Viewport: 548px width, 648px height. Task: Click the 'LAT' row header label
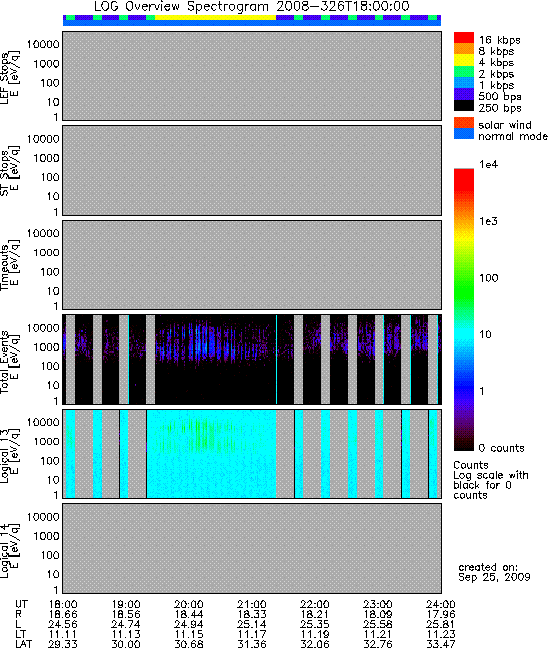click(x=23, y=644)
